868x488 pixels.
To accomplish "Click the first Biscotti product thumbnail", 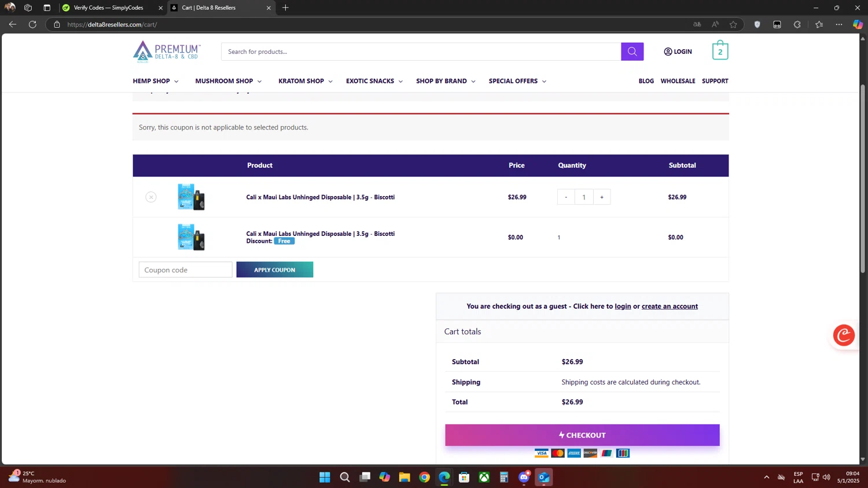I will [192, 197].
